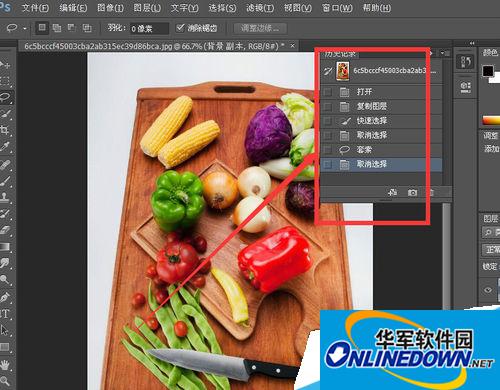
Task: Select the Gradient tool
Action: tap(5, 247)
